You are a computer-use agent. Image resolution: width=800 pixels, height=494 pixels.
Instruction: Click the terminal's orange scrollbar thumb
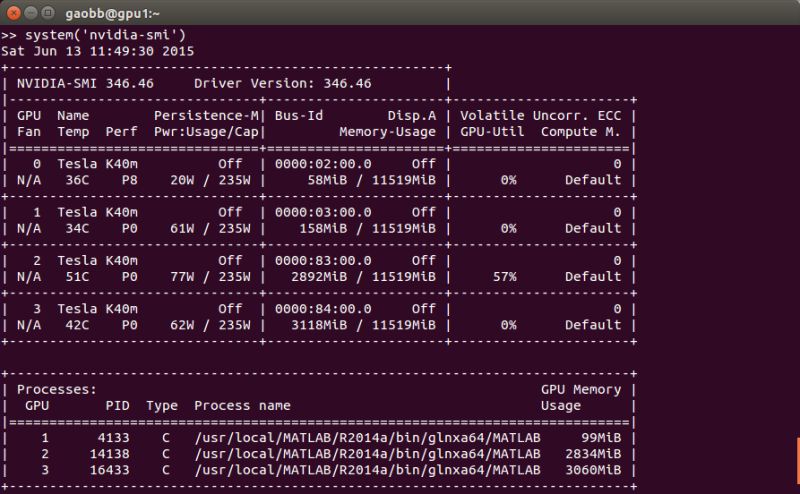[798, 461]
